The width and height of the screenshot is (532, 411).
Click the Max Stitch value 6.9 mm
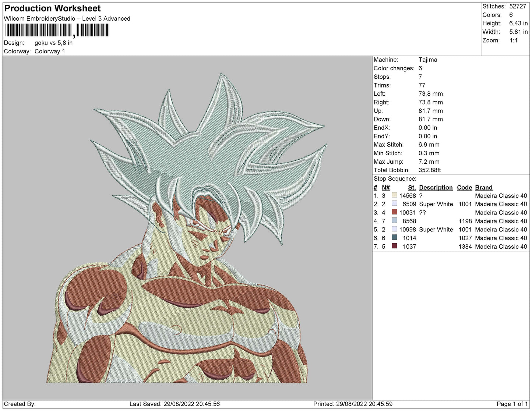click(429, 145)
